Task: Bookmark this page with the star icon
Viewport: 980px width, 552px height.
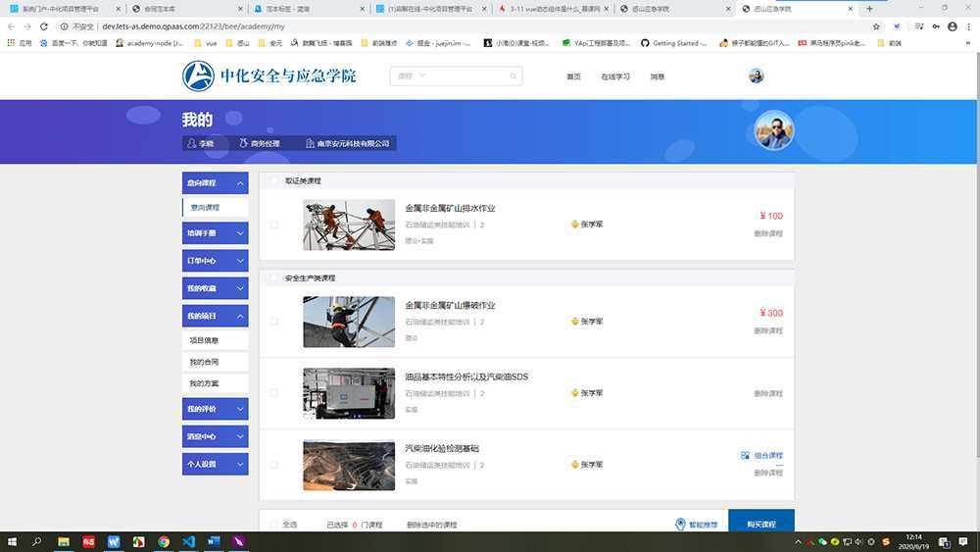Action: pos(875,26)
